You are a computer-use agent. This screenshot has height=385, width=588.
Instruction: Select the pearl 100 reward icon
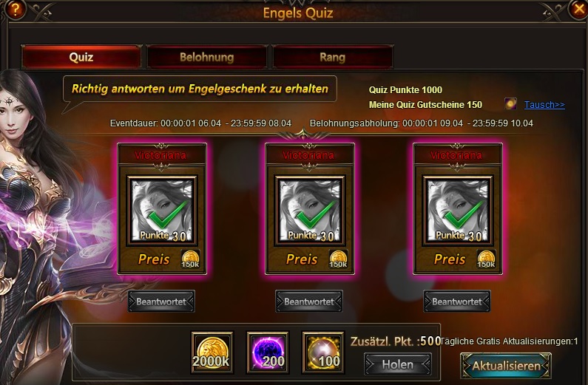[x=323, y=352]
